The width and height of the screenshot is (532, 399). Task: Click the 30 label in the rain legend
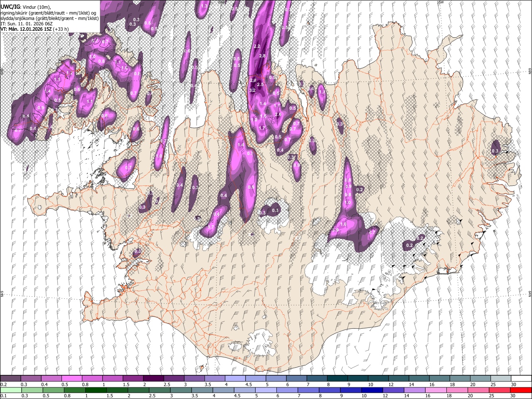[x=514, y=396]
